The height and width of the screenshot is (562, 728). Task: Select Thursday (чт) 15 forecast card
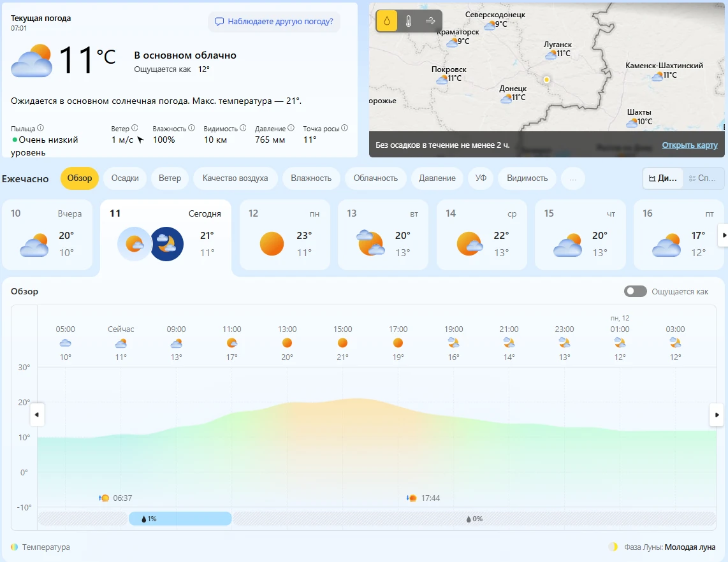tap(580, 235)
